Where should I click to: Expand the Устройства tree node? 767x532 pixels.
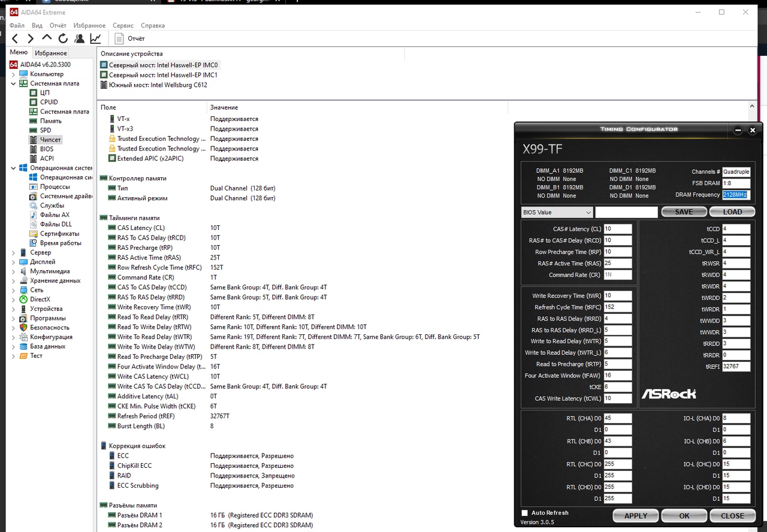[14, 309]
